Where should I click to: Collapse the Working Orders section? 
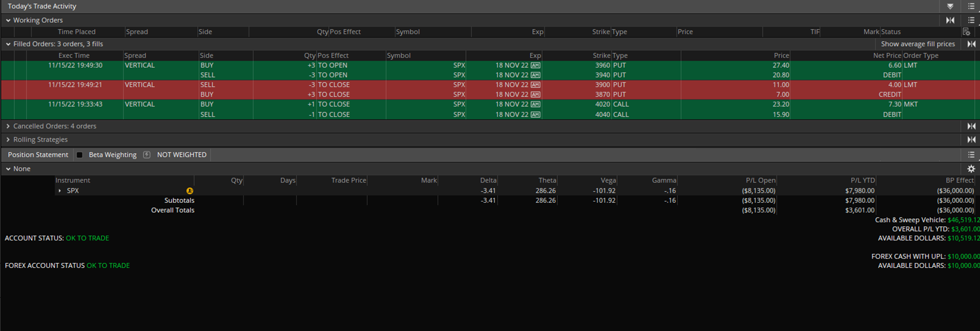pyautogui.click(x=8, y=20)
